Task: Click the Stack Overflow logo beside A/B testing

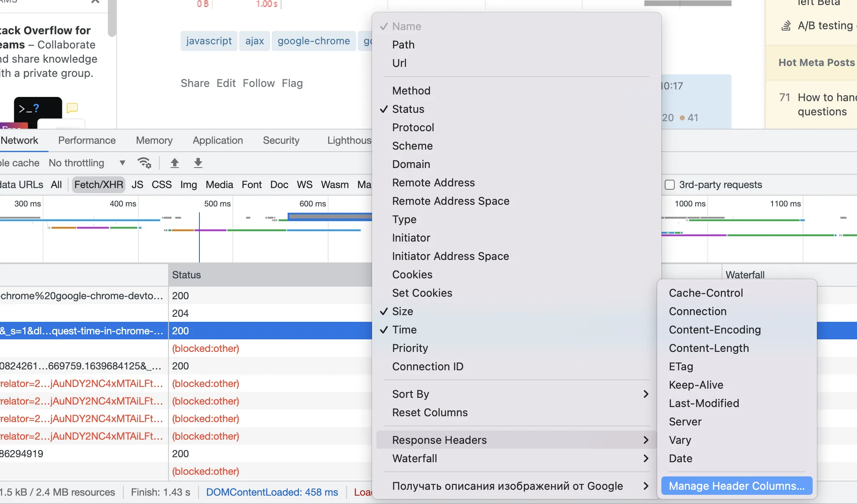Action: [x=786, y=26]
